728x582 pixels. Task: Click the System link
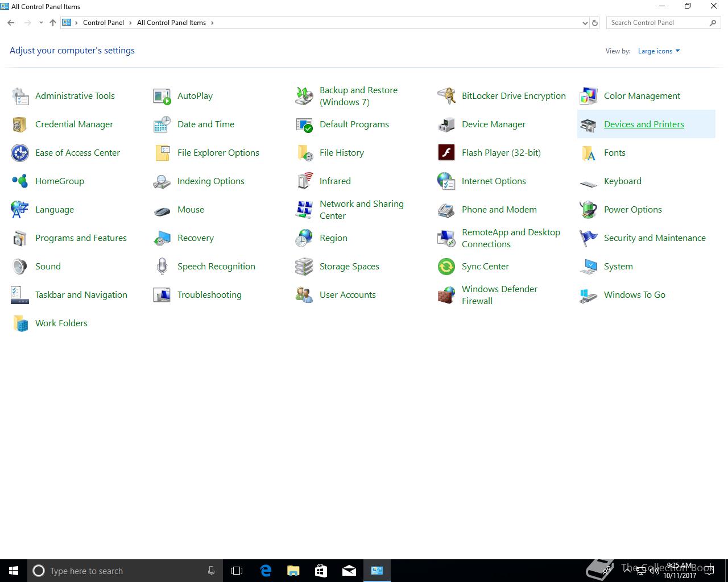coord(618,267)
